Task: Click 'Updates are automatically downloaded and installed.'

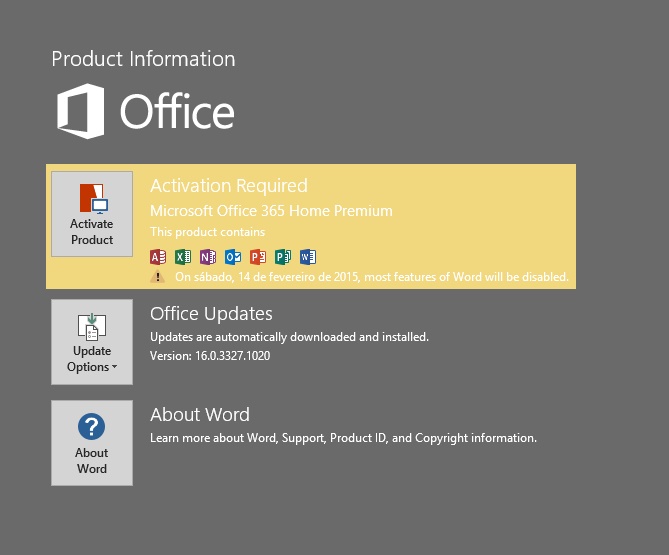Action: pos(289,337)
